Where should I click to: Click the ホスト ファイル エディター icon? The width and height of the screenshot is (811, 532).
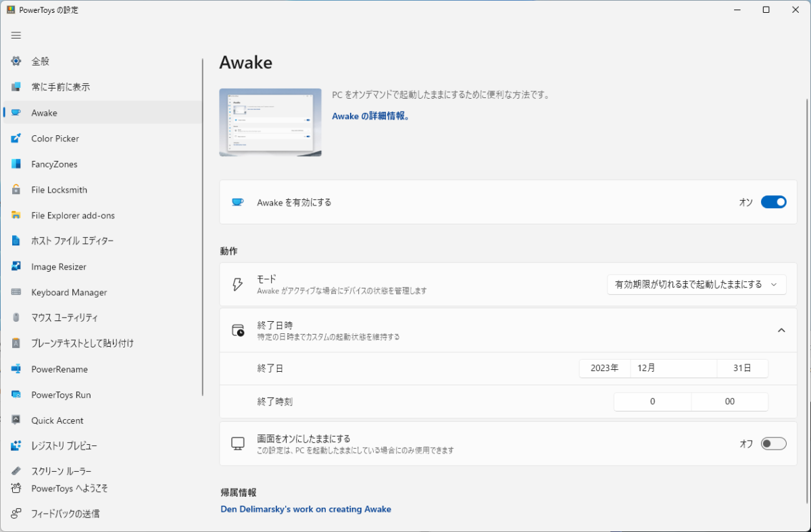pos(16,241)
